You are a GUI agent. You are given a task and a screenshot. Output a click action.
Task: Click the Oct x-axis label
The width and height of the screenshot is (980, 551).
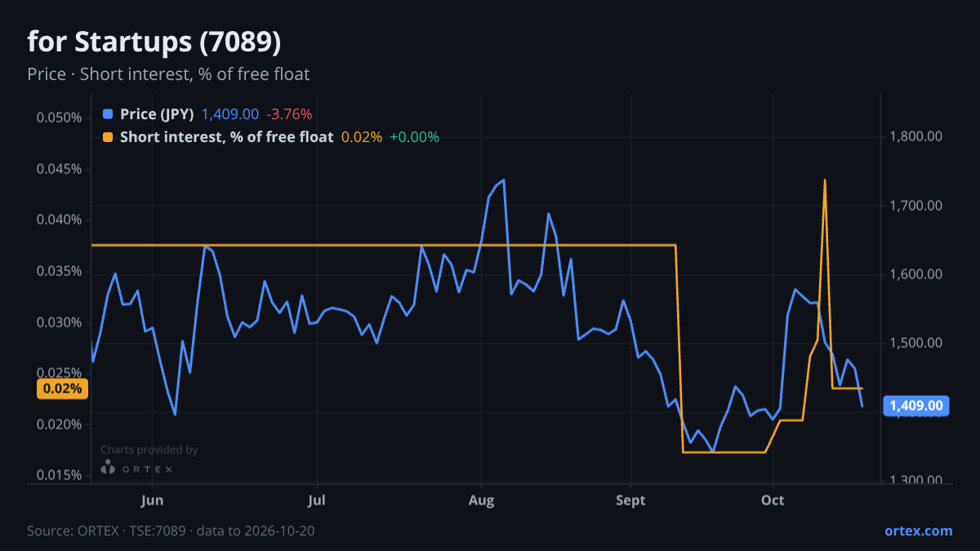(x=773, y=500)
